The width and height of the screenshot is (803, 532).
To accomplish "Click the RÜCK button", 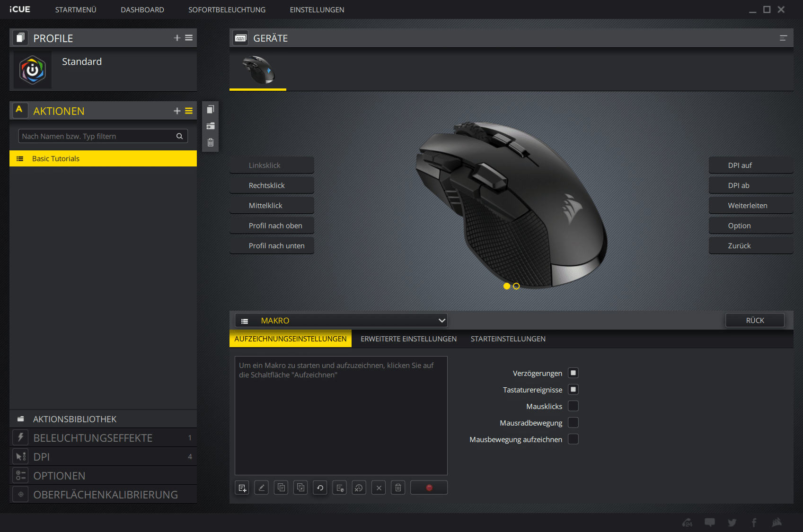I will coord(755,321).
